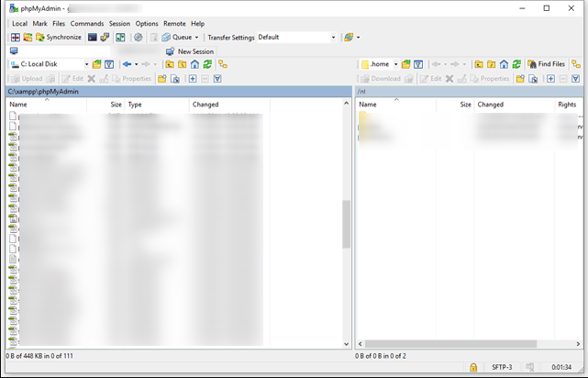Click the local panel Filter icon
Image resolution: width=588 pixels, height=378 pixels.
tap(109, 64)
